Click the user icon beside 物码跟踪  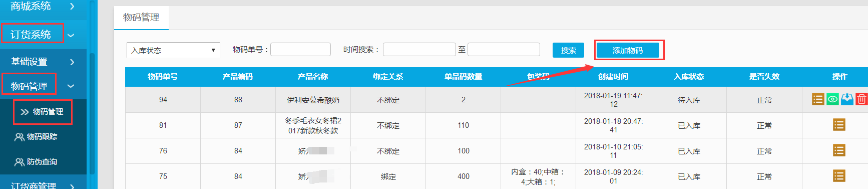click(20, 137)
